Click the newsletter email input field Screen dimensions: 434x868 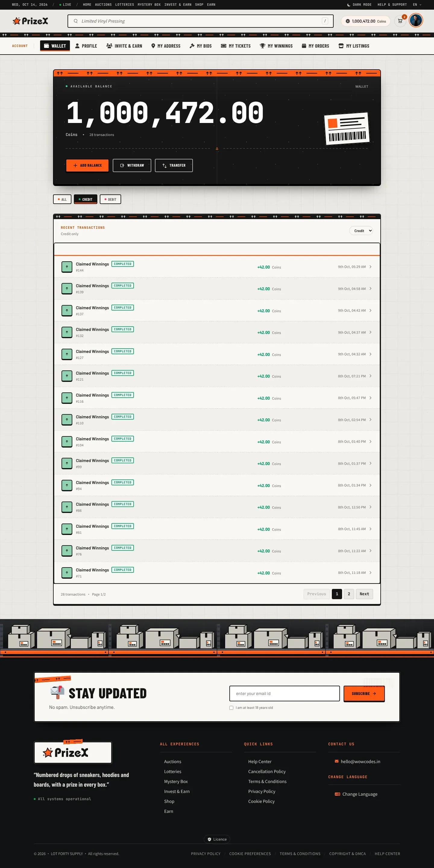point(285,693)
